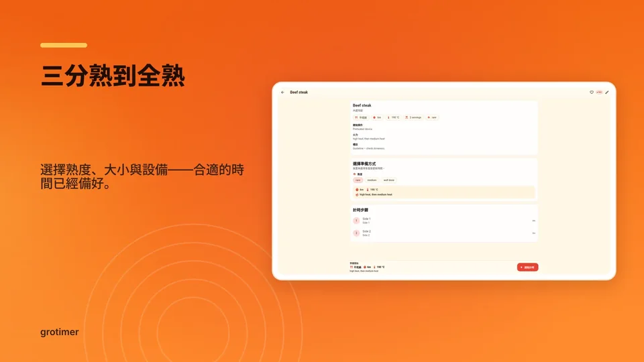Click the rare chip in header card
Viewport: 644px width, 362px height.
(432, 117)
